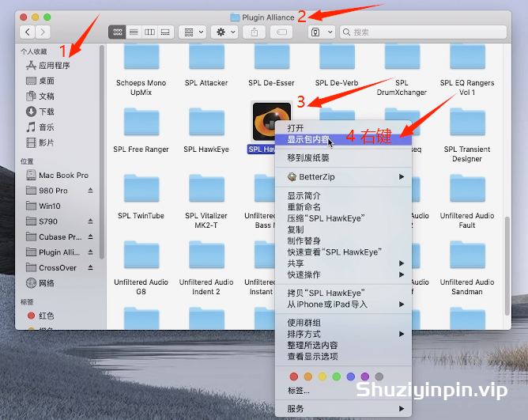Choose 打开 in the context menu
Screen dimensions: 528x420
click(x=344, y=128)
